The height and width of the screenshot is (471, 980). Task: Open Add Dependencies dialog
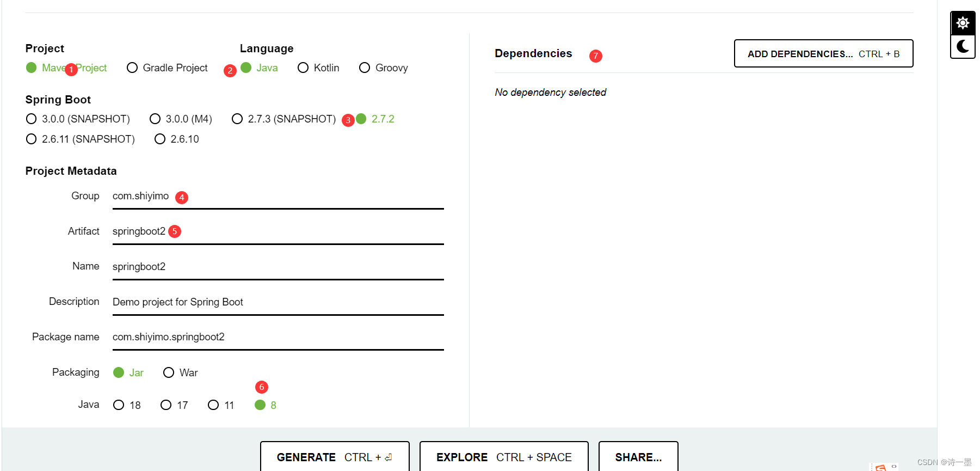(823, 53)
